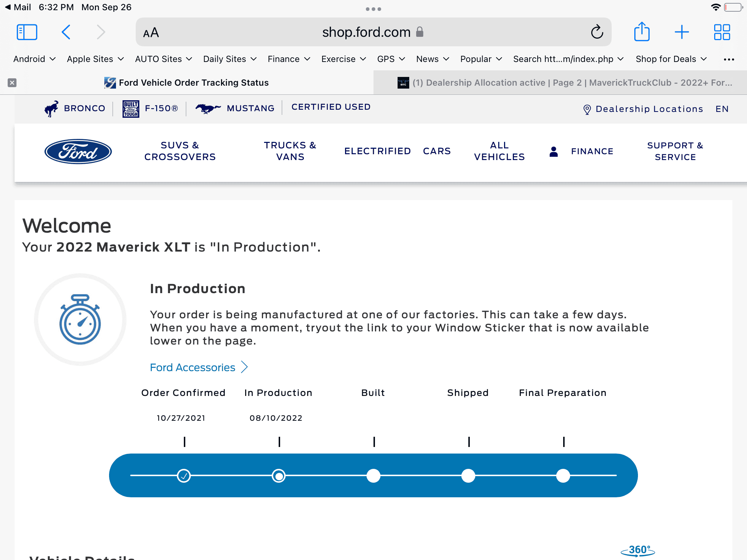Select the Final Preparation progress step dot
The height and width of the screenshot is (560, 747).
click(x=563, y=476)
